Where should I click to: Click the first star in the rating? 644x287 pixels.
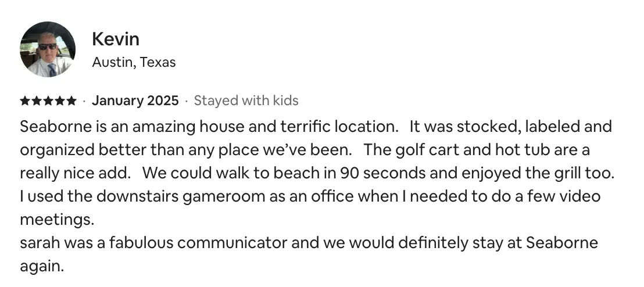[x=25, y=101]
